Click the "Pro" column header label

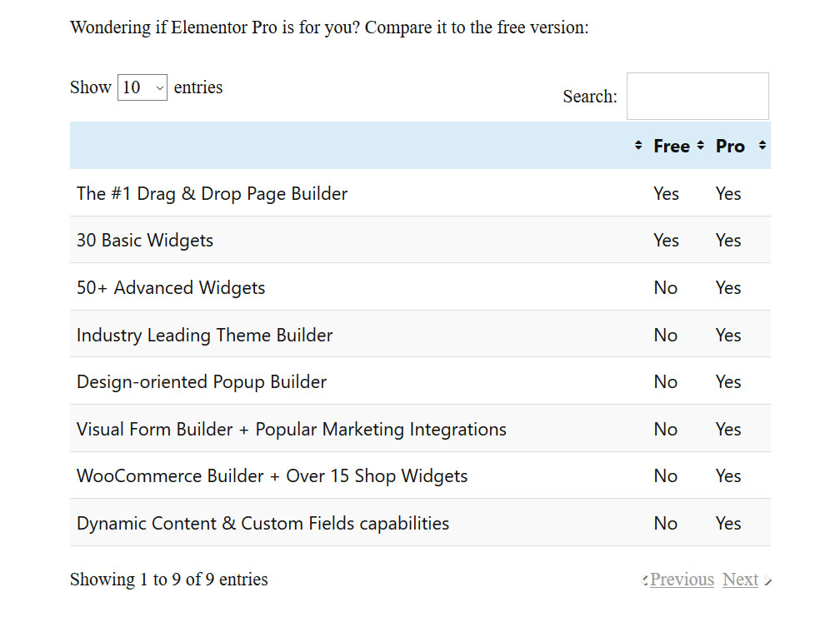[730, 147]
